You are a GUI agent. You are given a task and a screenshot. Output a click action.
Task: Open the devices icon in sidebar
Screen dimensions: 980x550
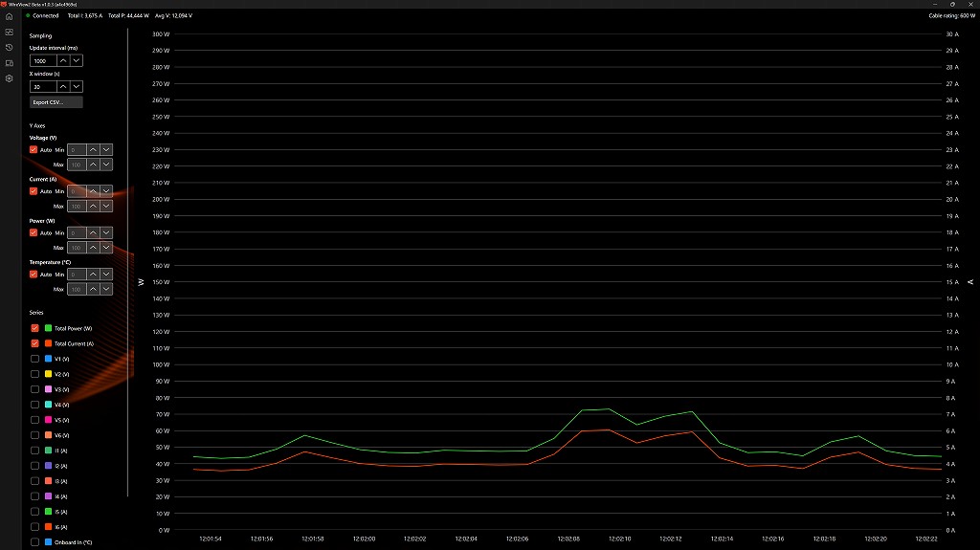pos(9,63)
